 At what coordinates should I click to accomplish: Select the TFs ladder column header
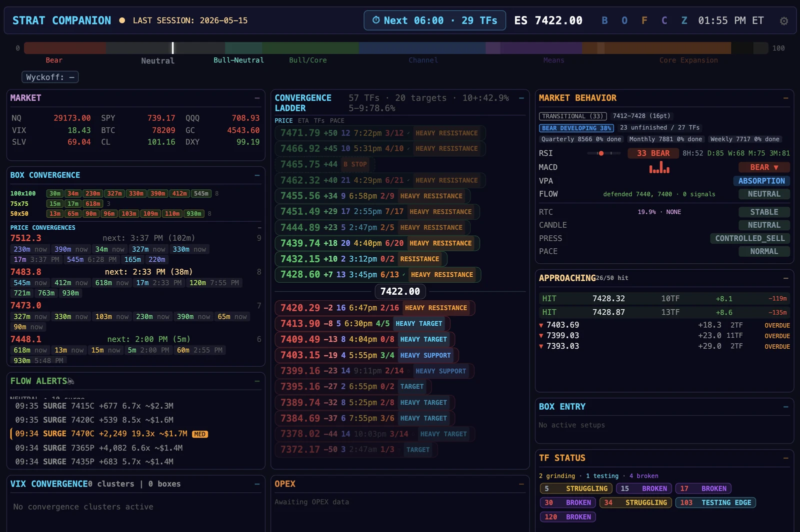(x=319, y=121)
